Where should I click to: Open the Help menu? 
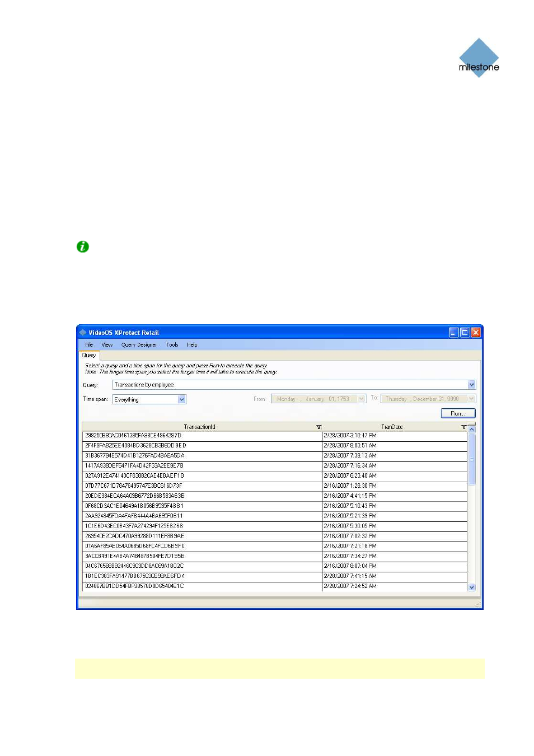click(192, 345)
